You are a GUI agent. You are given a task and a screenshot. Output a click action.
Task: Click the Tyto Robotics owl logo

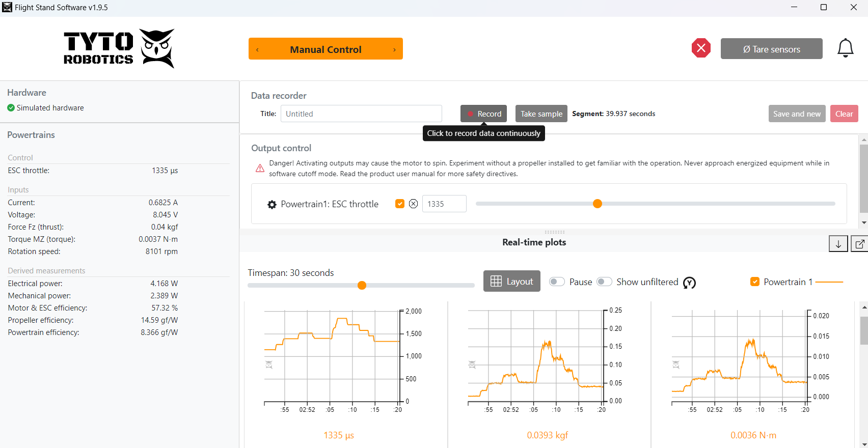click(157, 48)
